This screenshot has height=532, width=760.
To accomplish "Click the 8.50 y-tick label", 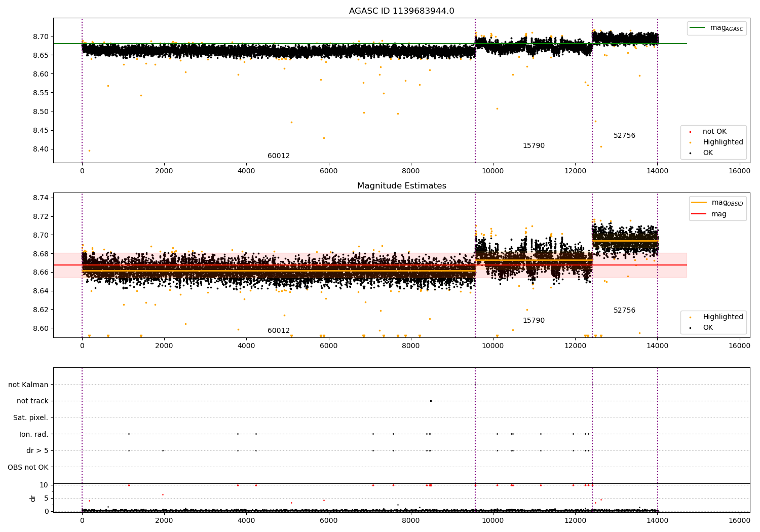I will (x=41, y=111).
